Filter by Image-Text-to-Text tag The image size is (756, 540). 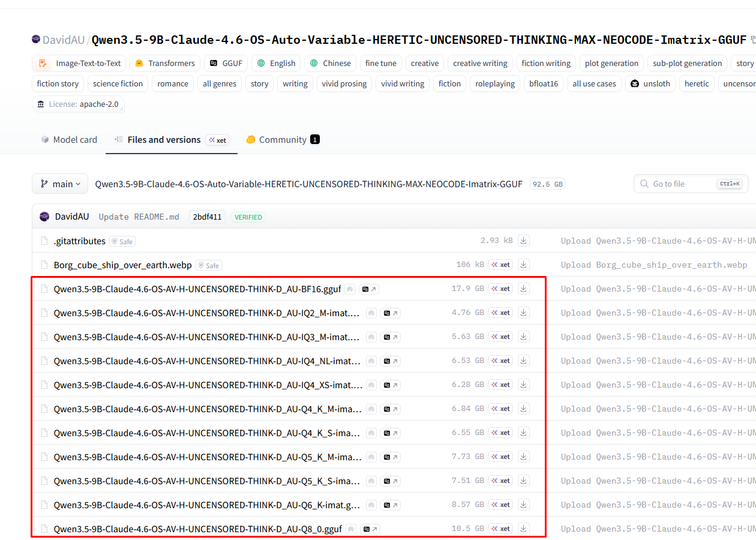click(80, 63)
